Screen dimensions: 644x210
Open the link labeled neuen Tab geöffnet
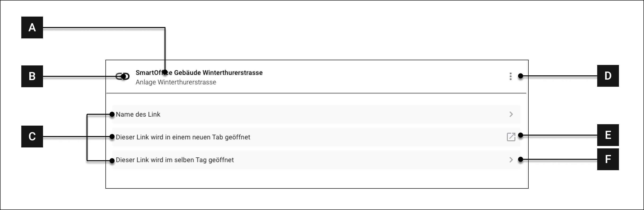[x=183, y=137]
